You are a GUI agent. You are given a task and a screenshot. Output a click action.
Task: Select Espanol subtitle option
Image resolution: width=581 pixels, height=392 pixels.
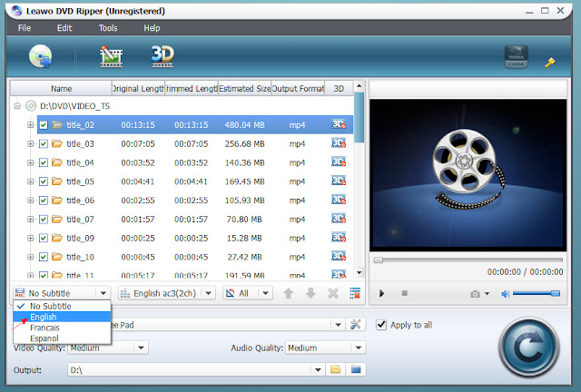(62, 338)
